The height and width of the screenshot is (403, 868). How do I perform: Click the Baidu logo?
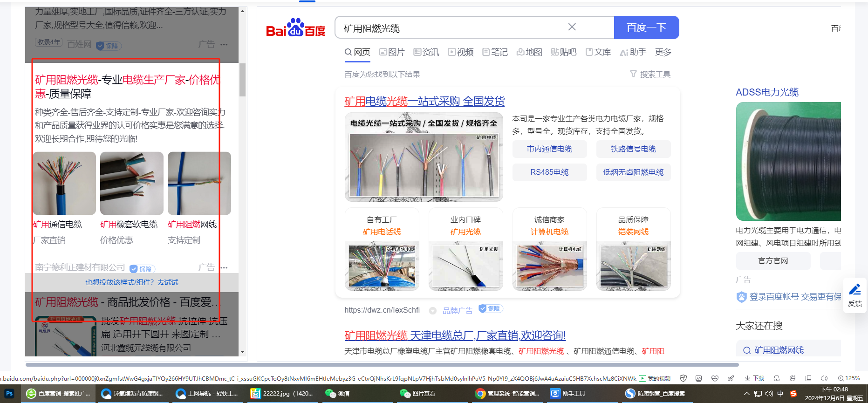pos(296,28)
